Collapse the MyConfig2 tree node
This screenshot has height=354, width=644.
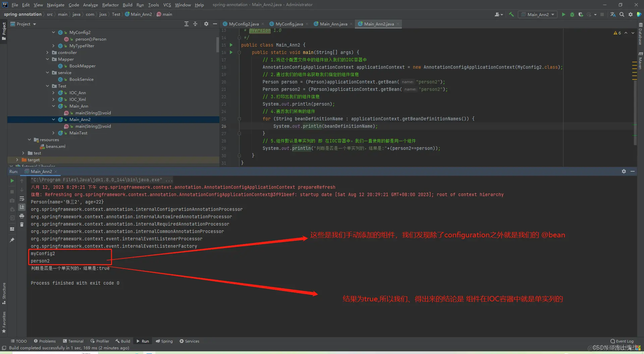click(x=53, y=33)
